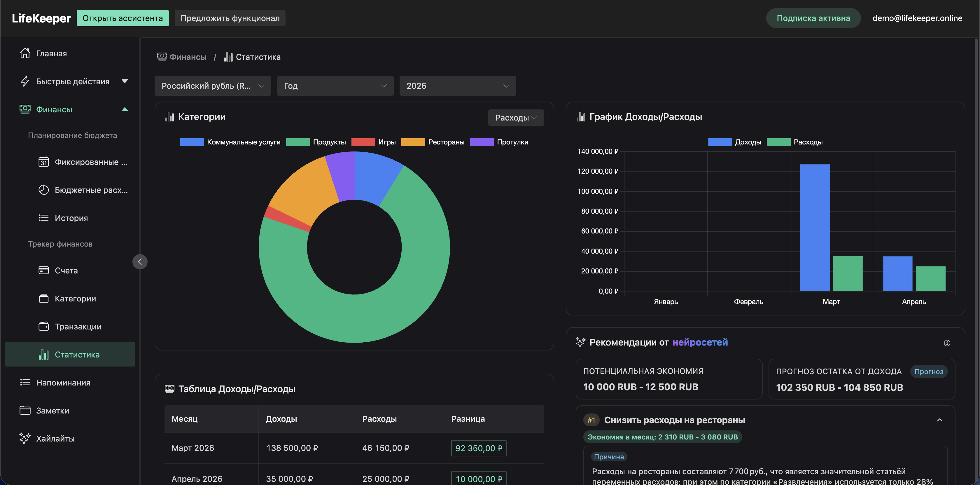The height and width of the screenshot is (485, 980).
Task: Click the info icon in the Рекомендации panel
Action: (x=947, y=343)
